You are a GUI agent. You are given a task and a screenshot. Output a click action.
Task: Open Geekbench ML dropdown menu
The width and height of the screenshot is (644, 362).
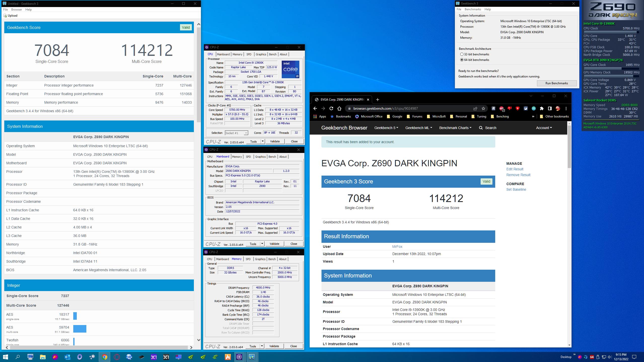point(419,128)
